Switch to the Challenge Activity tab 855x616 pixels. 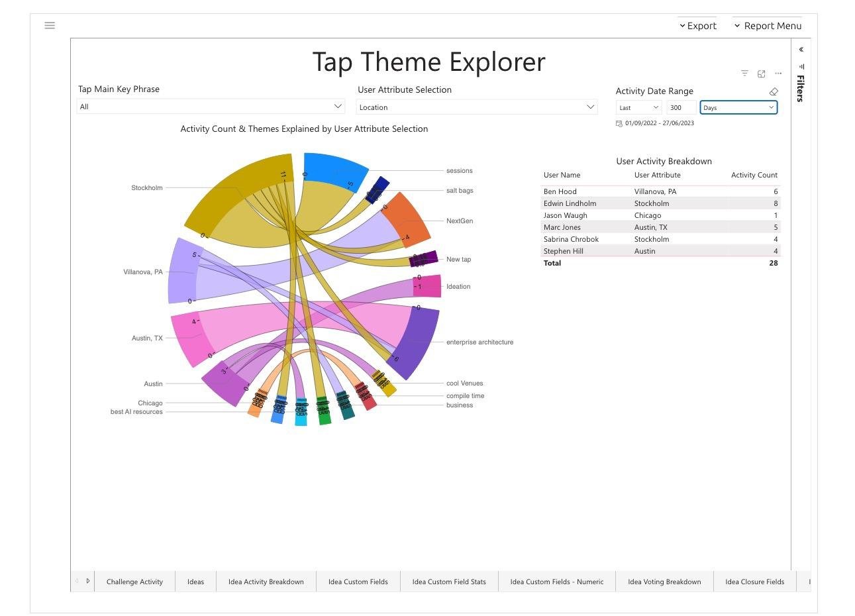point(134,582)
